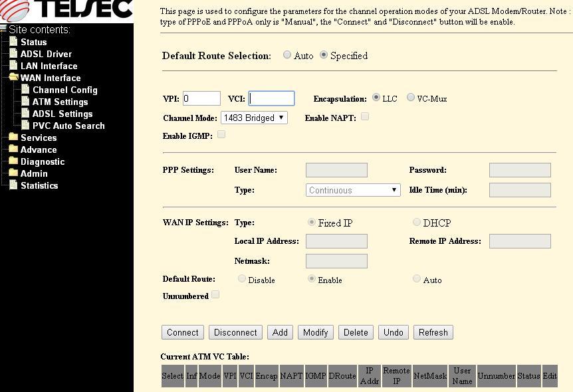Set Default Route to Enable

[x=311, y=279]
